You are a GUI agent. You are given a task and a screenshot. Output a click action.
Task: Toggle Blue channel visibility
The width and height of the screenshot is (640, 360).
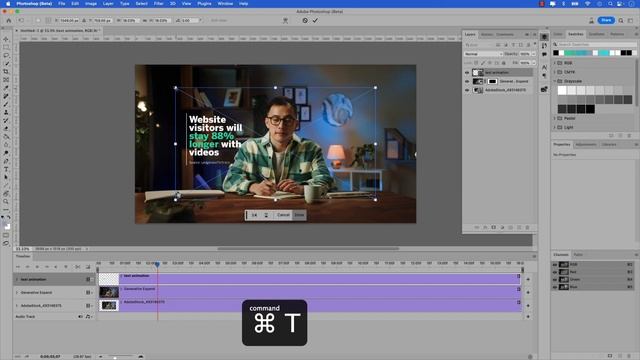pyautogui.click(x=555, y=287)
